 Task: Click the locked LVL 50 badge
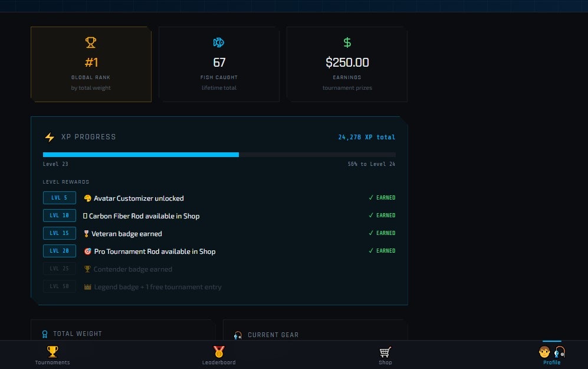coord(59,286)
